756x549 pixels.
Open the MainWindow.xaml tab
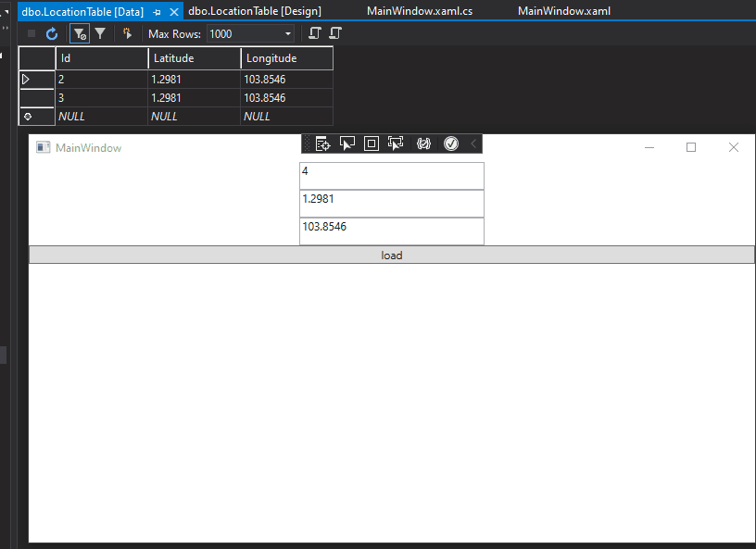tap(564, 11)
